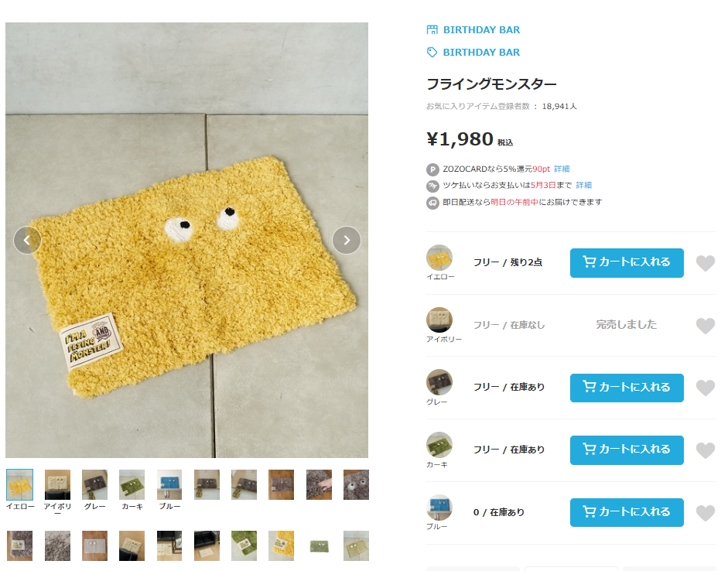The image size is (728, 571).
Task: Favorite the yellow (イエロー) variant heart
Action: pyautogui.click(x=706, y=263)
